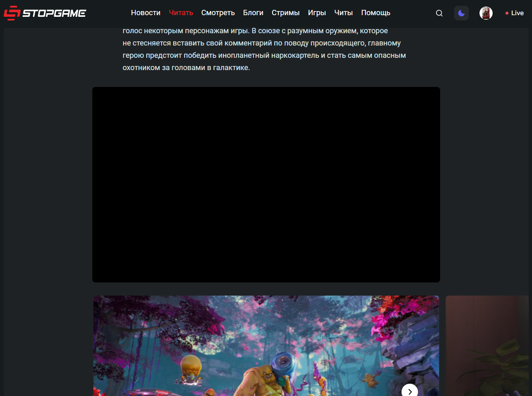Open the user profile avatar
The width and height of the screenshot is (532, 396).
(x=486, y=13)
